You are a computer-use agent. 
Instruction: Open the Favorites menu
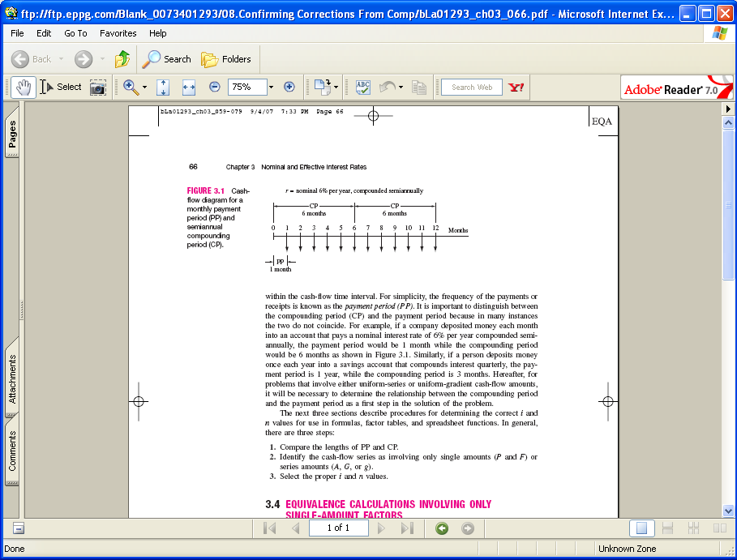coord(118,33)
